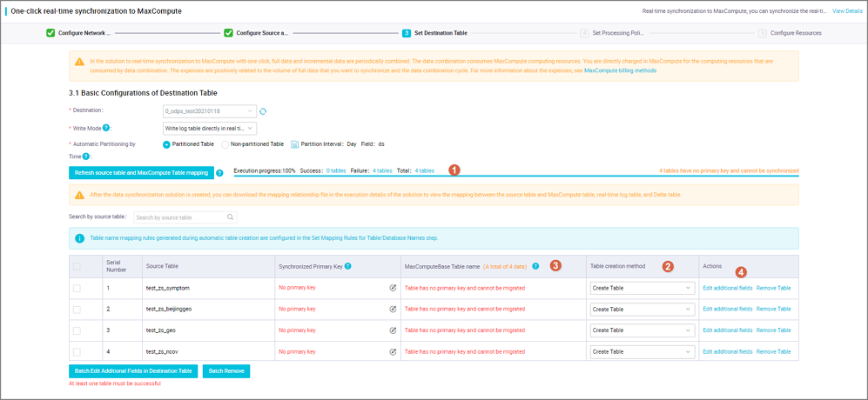Viewport: 868px width, 400px height.
Task: Open the Automatic Partitioning Time help icon
Action: pos(86,157)
